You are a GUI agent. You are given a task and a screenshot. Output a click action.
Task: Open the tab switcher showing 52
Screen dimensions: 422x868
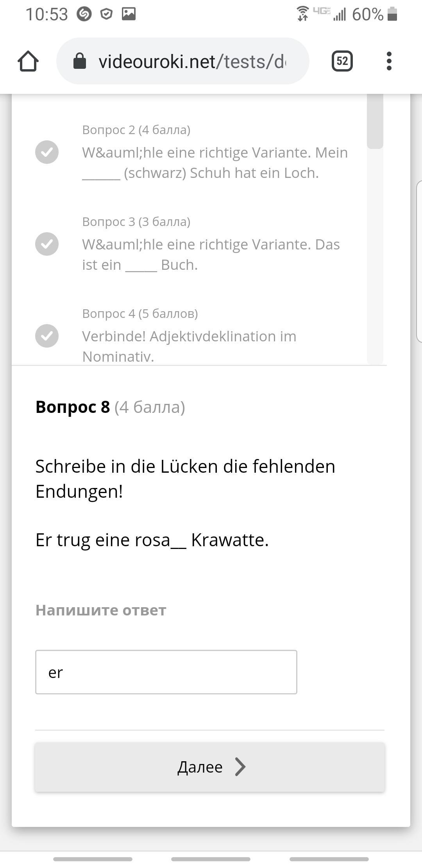pyautogui.click(x=342, y=61)
